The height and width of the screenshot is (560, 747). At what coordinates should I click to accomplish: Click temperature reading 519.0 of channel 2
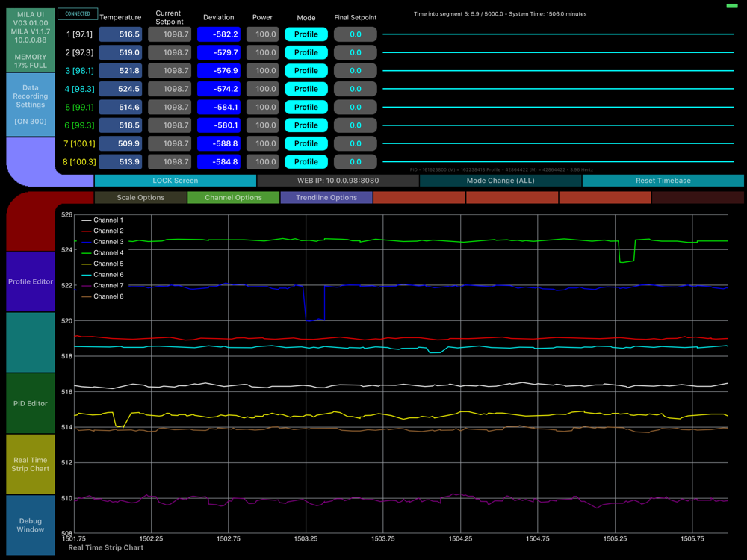point(120,52)
